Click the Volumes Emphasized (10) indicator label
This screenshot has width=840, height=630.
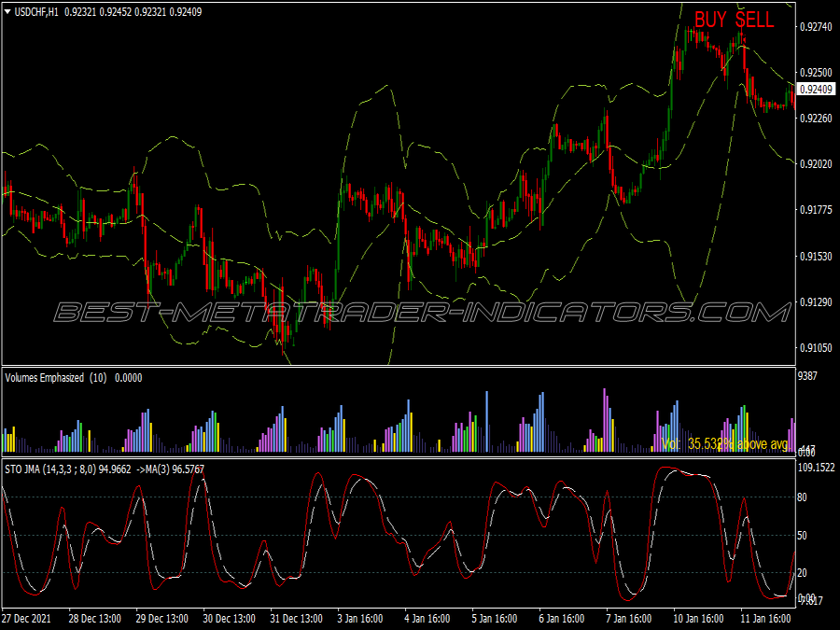point(56,378)
